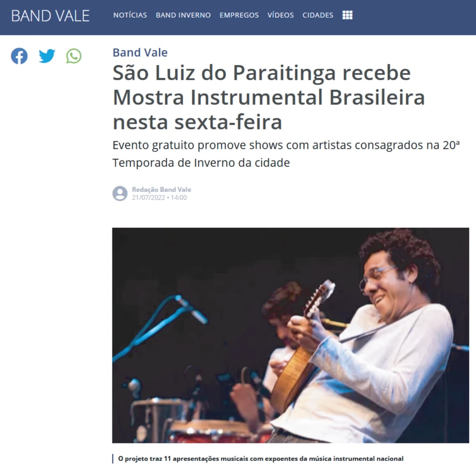Viewport: 476px width, 470px height.
Task: Open the grid menu icon in navbar
Action: (347, 15)
